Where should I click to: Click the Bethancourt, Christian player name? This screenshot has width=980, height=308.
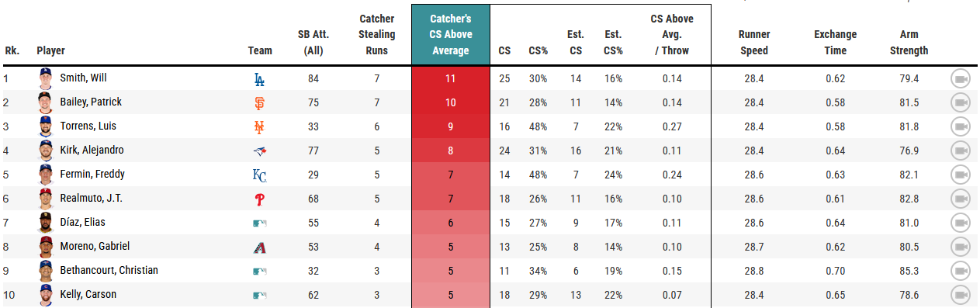tap(109, 271)
